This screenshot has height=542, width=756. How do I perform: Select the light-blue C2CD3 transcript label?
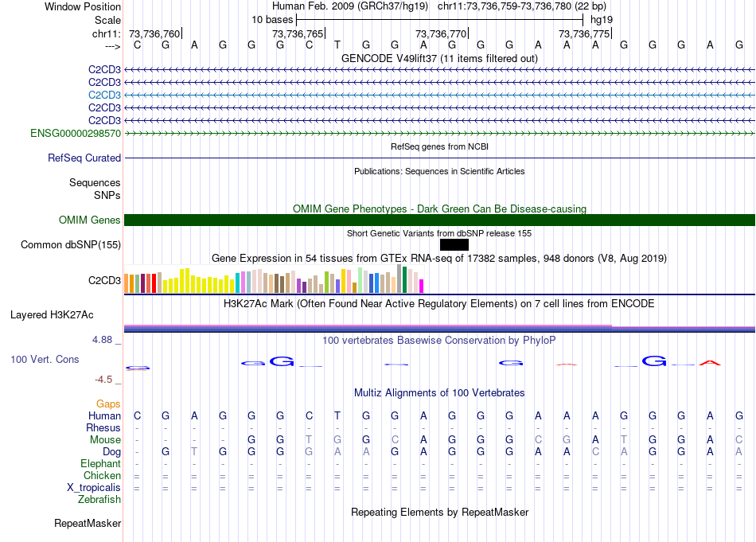(x=104, y=95)
